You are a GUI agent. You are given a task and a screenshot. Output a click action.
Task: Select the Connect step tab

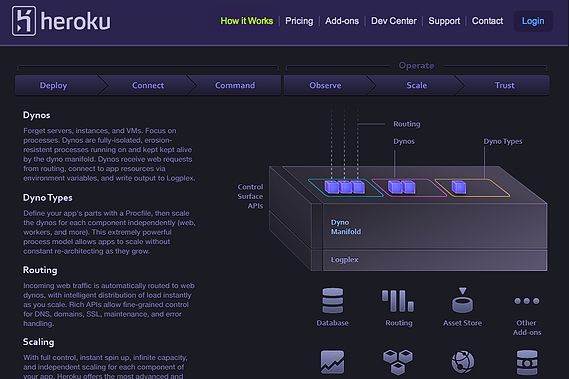pyautogui.click(x=148, y=85)
